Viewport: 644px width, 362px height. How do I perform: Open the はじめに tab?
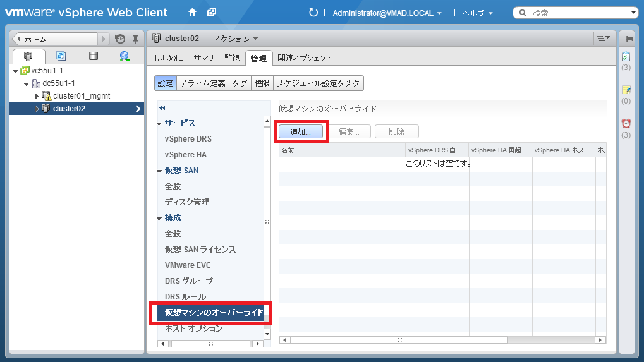(169, 58)
